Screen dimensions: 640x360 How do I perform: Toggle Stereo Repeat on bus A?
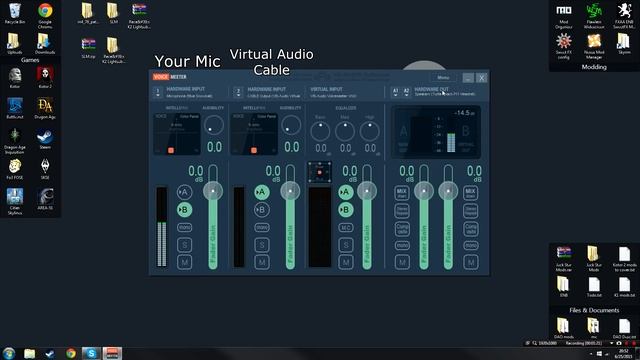click(x=402, y=211)
